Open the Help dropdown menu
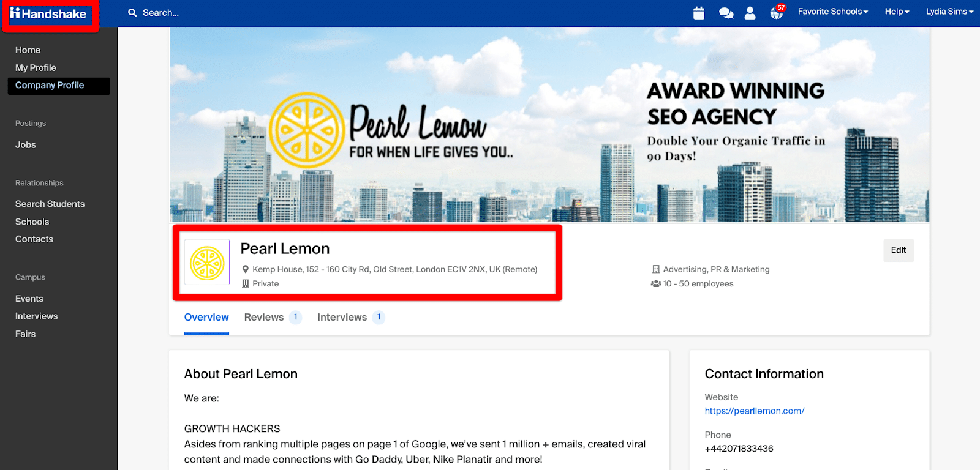This screenshot has height=470, width=980. click(897, 12)
